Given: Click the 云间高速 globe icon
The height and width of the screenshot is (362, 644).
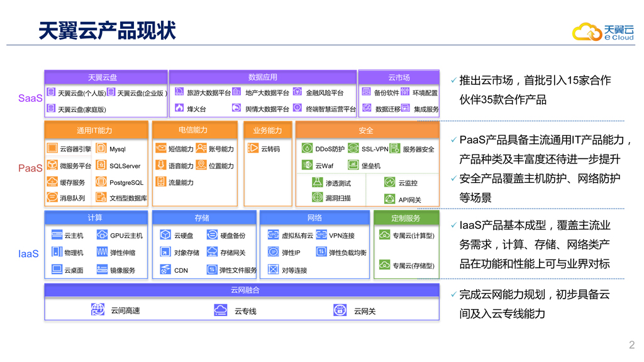Looking at the screenshot, I should 97,309.
